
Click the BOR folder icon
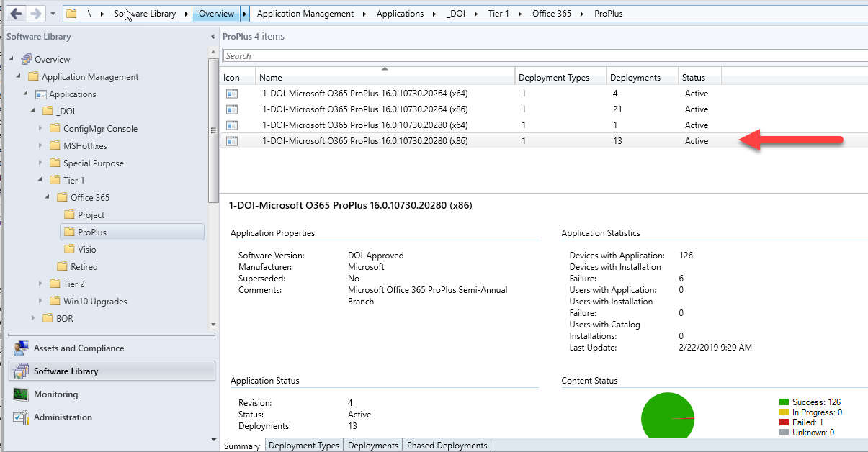coord(48,318)
